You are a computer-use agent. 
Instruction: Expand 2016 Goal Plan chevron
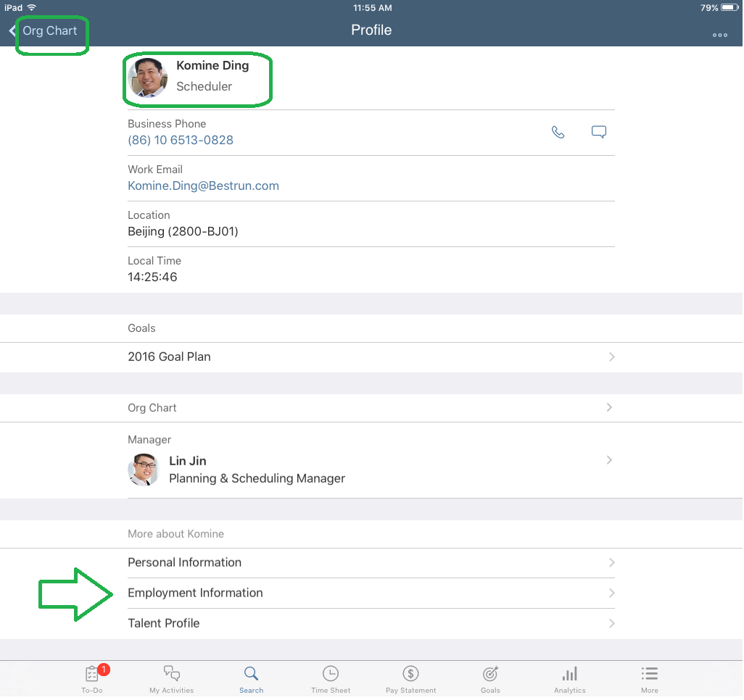point(611,357)
